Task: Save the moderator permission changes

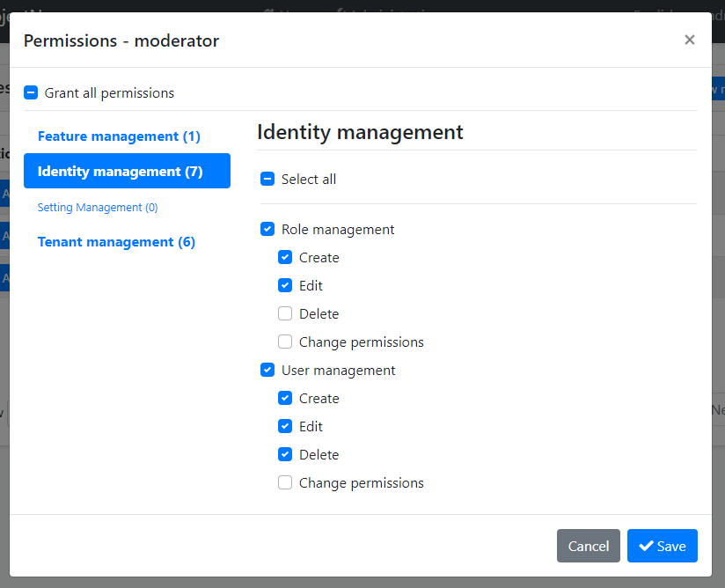Action: coord(663,546)
